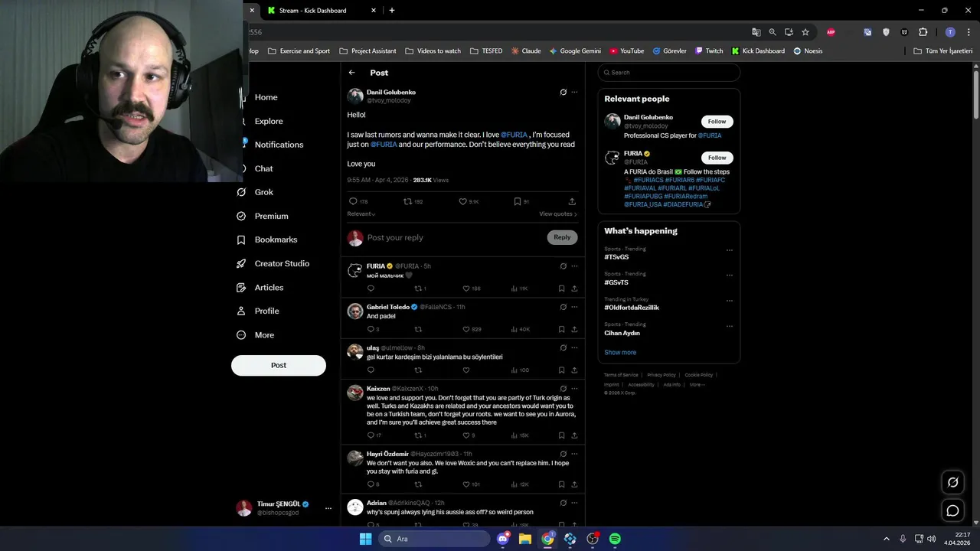Like ulaş's reply
Image resolution: width=980 pixels, height=551 pixels.
pos(465,370)
